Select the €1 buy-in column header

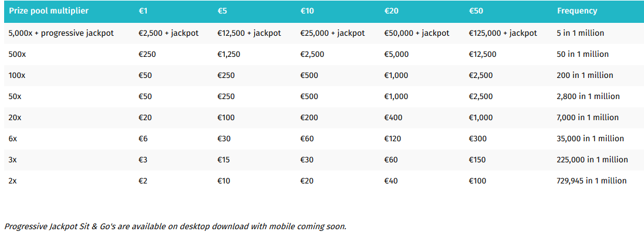[143, 11]
